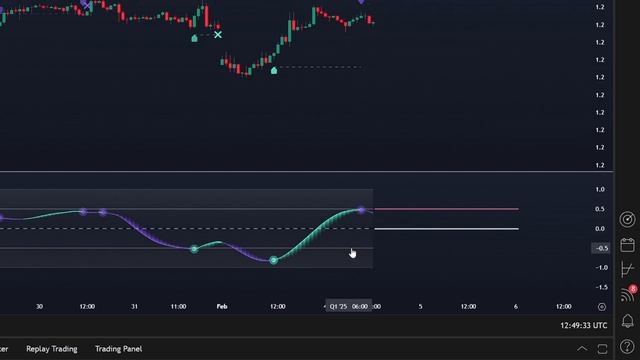Viewport: 640px width, 360px height.
Task: Click the '5' date label on time axis
Action: 420,307
